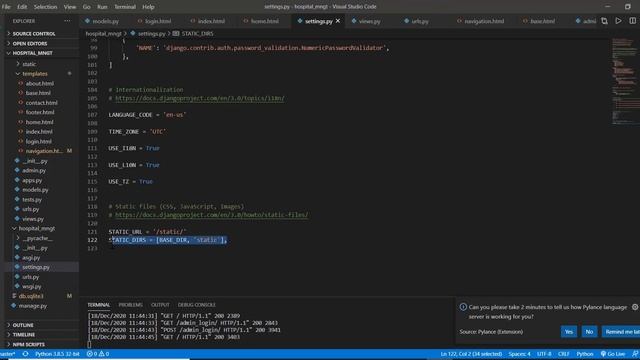Collapse the templates folder
The height and width of the screenshot is (360, 640).
tap(35, 74)
